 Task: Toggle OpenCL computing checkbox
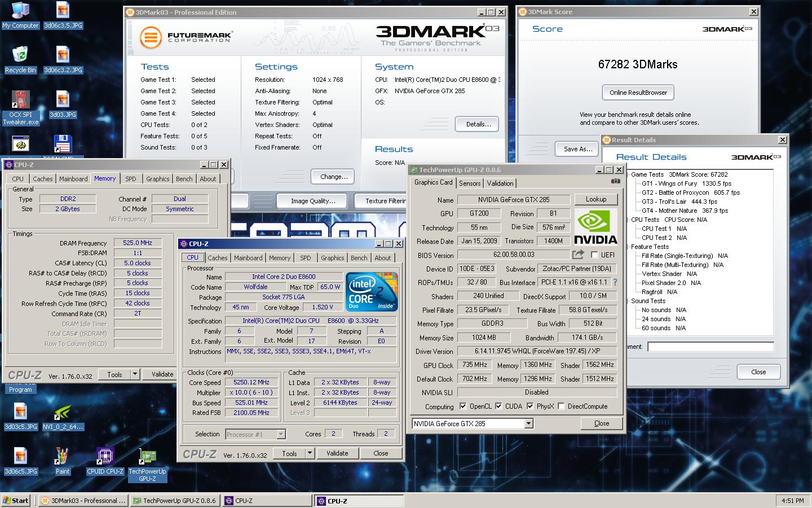pos(463,406)
